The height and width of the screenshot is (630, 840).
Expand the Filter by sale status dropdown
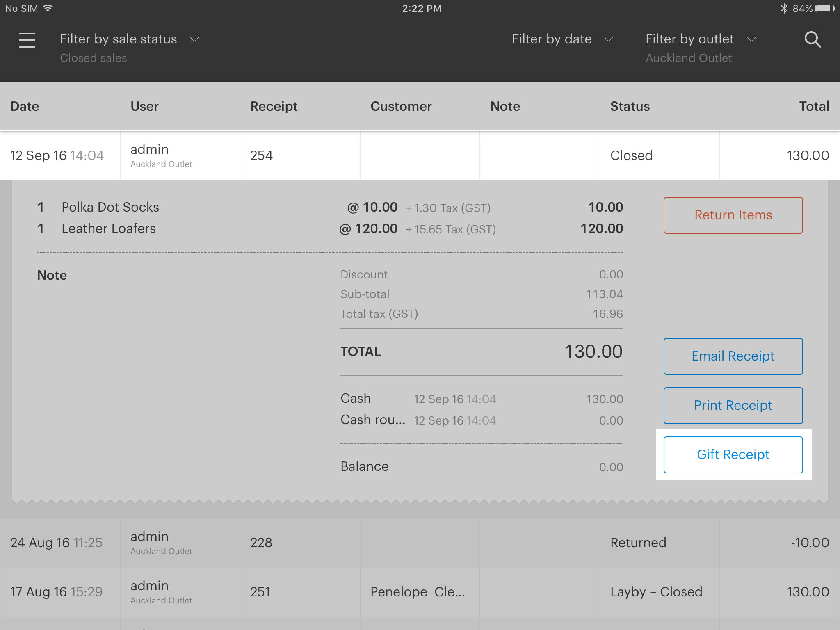coord(129,39)
